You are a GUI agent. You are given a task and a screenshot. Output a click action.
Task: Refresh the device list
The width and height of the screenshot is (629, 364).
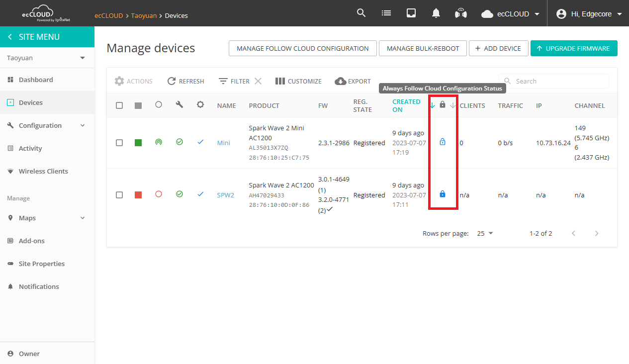pyautogui.click(x=185, y=81)
